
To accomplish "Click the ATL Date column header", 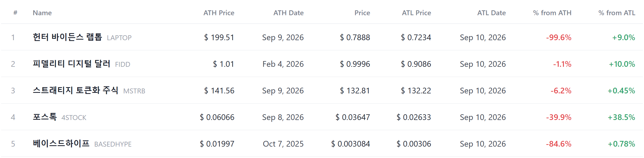I will coord(491,13).
